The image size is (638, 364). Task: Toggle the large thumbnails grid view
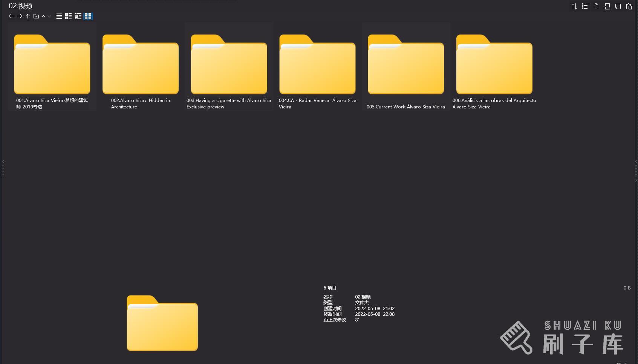click(88, 16)
